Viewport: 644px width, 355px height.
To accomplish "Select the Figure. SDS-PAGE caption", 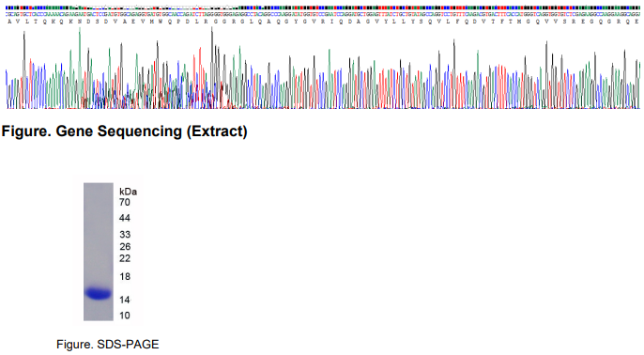I will (108, 345).
